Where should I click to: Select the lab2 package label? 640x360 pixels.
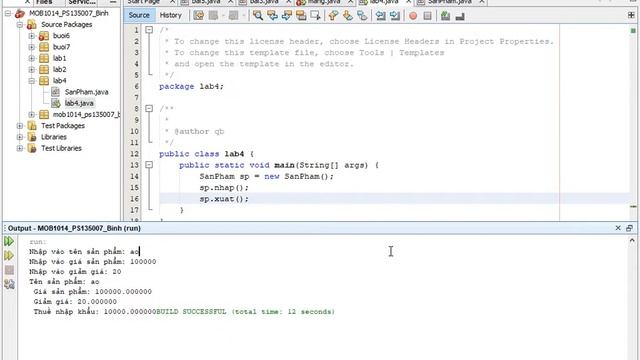[60, 69]
